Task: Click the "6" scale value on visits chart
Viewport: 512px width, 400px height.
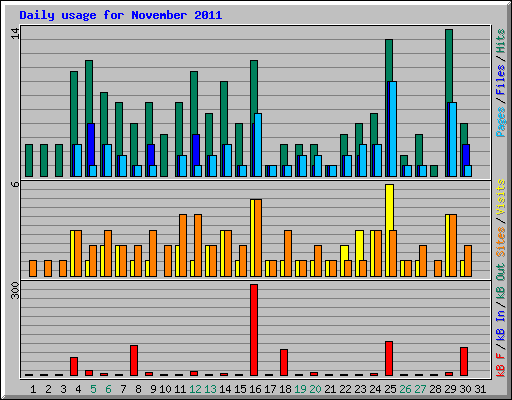Action: 16,184
